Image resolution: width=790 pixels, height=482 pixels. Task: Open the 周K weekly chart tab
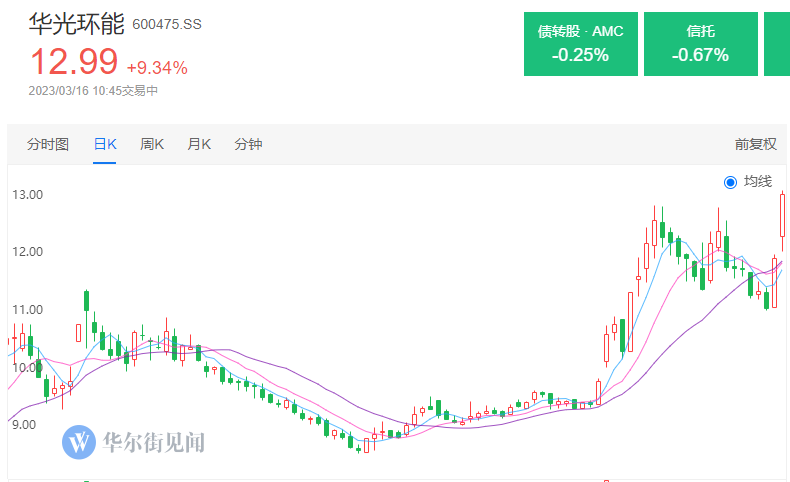(152, 145)
